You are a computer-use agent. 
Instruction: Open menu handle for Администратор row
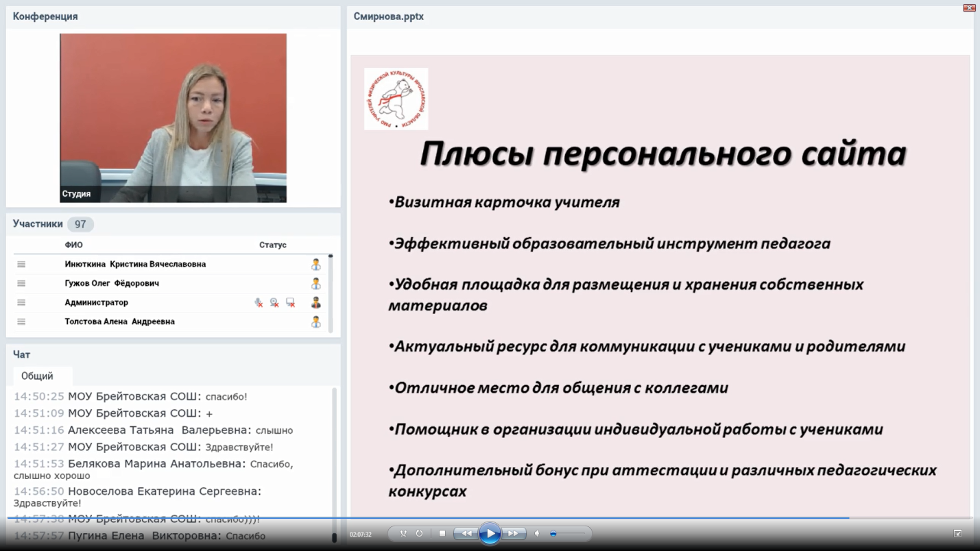[x=21, y=302]
